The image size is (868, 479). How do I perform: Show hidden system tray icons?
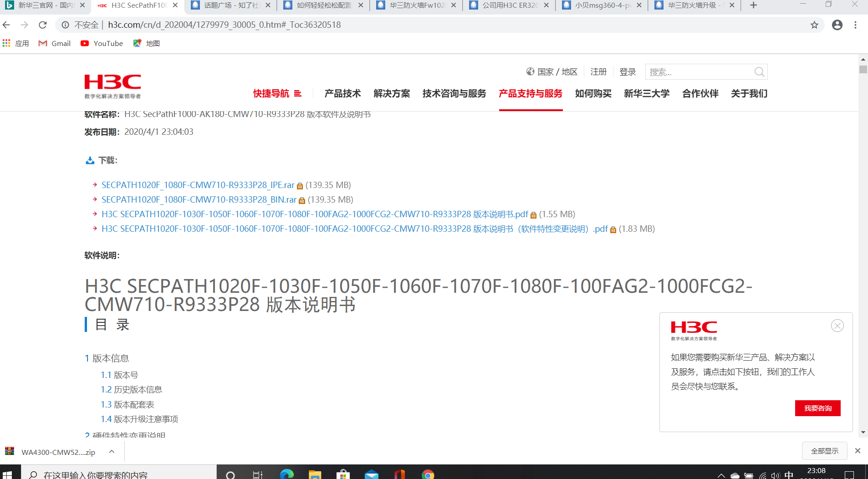click(x=721, y=475)
